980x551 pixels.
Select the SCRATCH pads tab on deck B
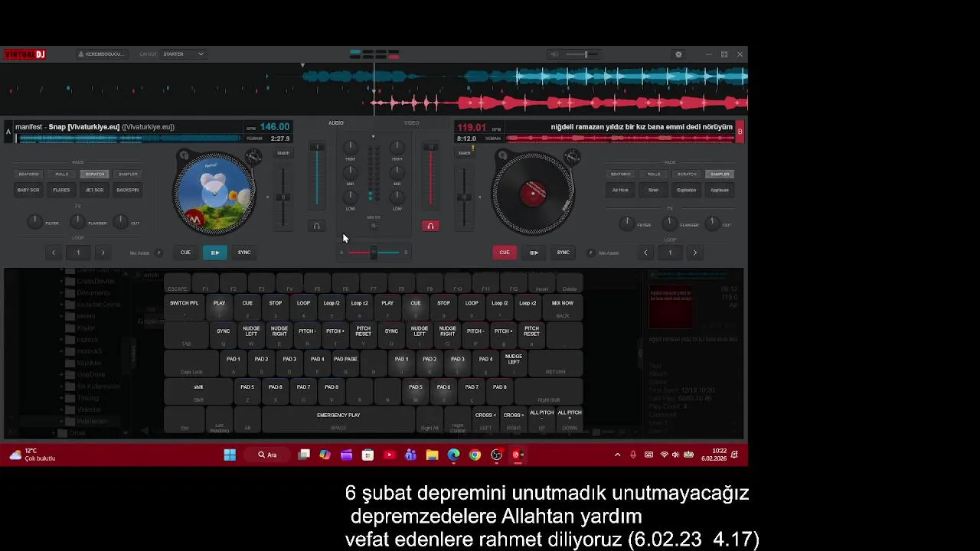(x=687, y=174)
